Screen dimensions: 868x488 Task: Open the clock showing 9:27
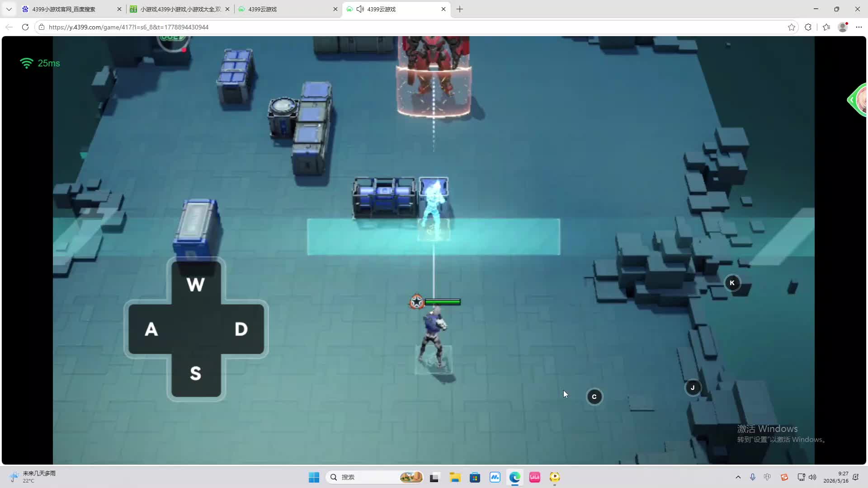(x=836, y=477)
